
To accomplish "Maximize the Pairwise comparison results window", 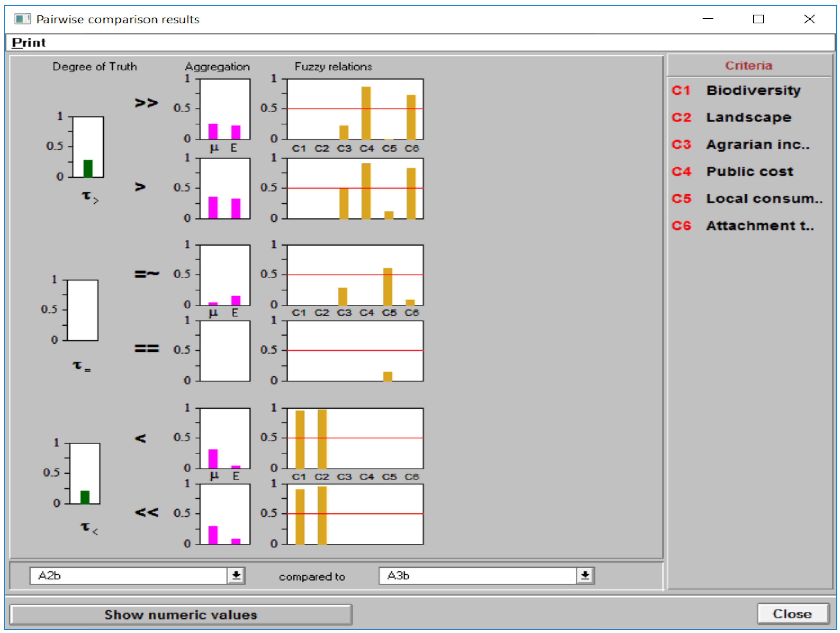I will (758, 19).
